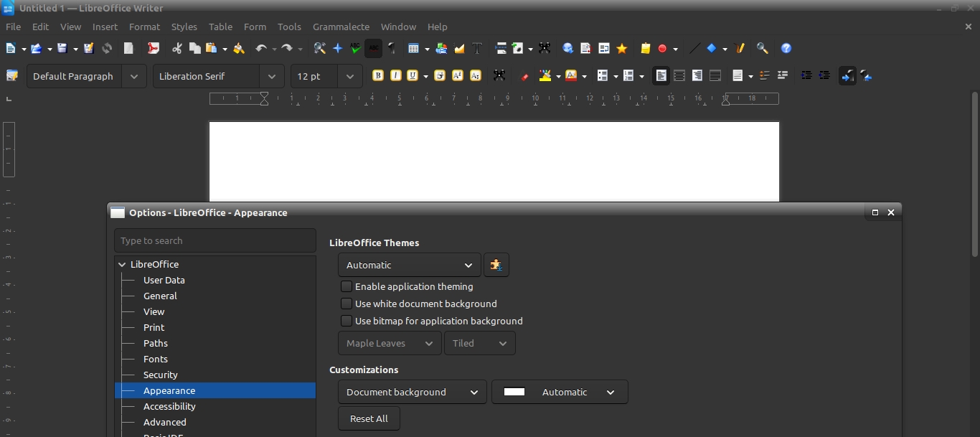The width and height of the screenshot is (980, 437).
Task: Select Accessibility in the options tree
Action: (x=169, y=406)
